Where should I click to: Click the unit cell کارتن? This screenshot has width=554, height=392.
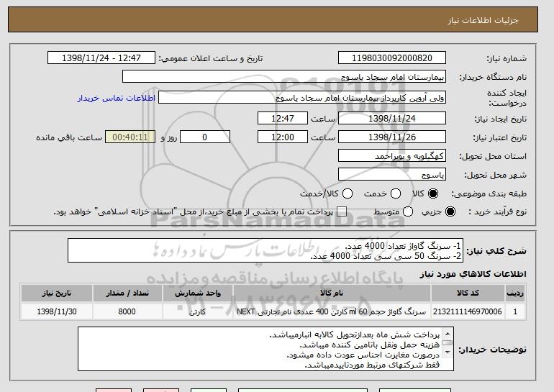tap(198, 311)
